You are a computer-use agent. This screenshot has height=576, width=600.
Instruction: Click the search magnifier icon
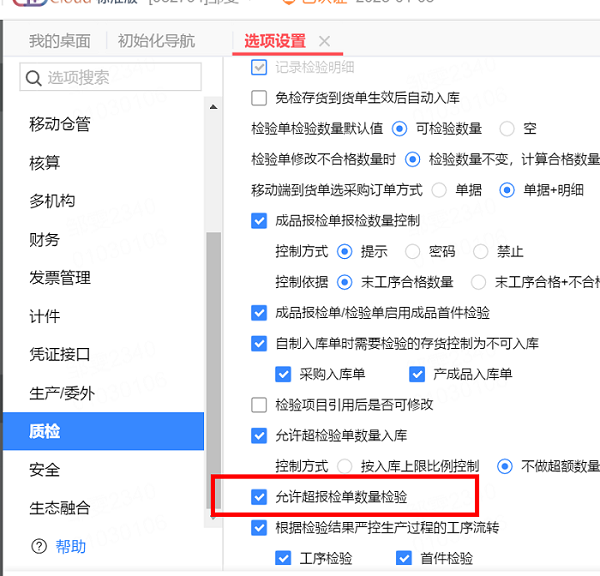click(x=34, y=78)
